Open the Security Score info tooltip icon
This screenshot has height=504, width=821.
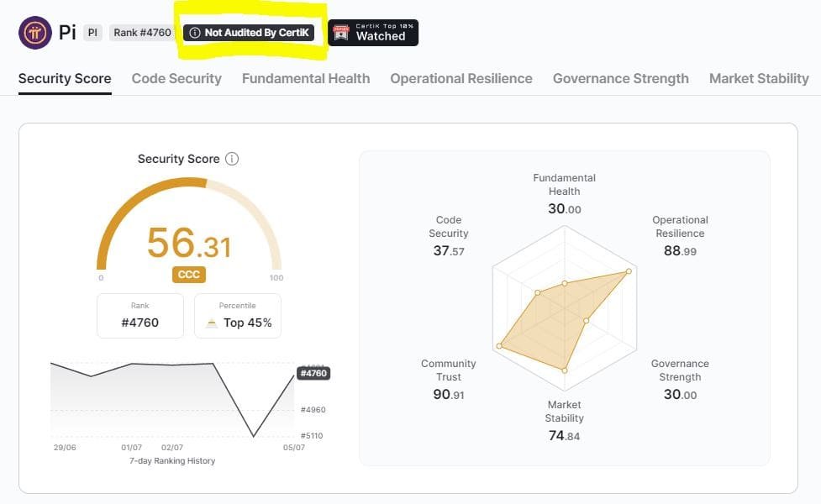[233, 158]
